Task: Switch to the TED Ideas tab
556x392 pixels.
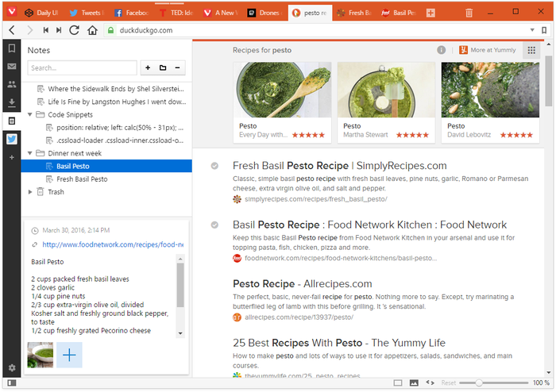Action: tap(176, 13)
